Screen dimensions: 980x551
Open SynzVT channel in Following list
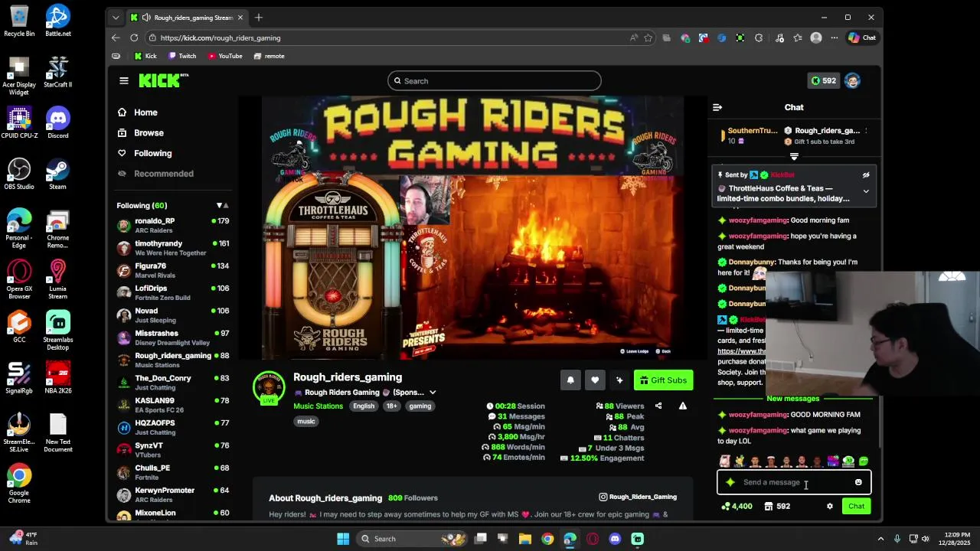click(x=173, y=449)
